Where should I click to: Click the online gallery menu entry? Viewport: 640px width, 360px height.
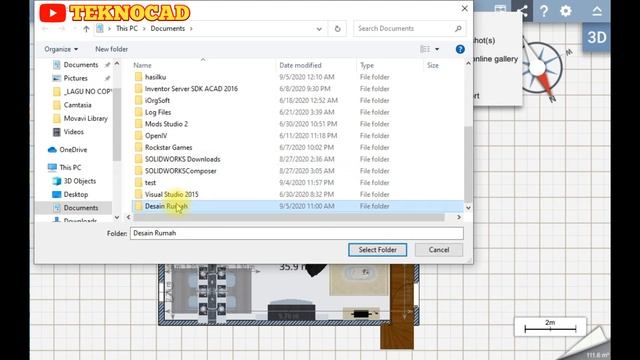(x=496, y=59)
